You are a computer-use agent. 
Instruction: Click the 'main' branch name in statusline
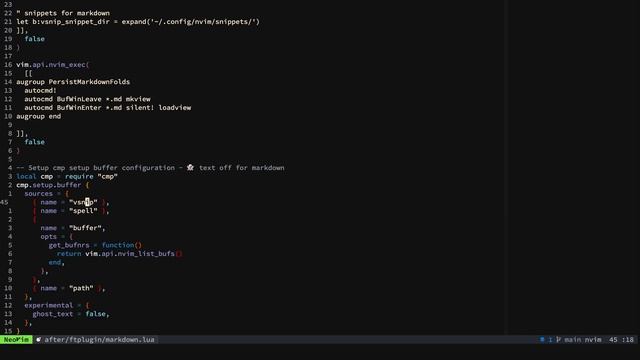[573, 340]
